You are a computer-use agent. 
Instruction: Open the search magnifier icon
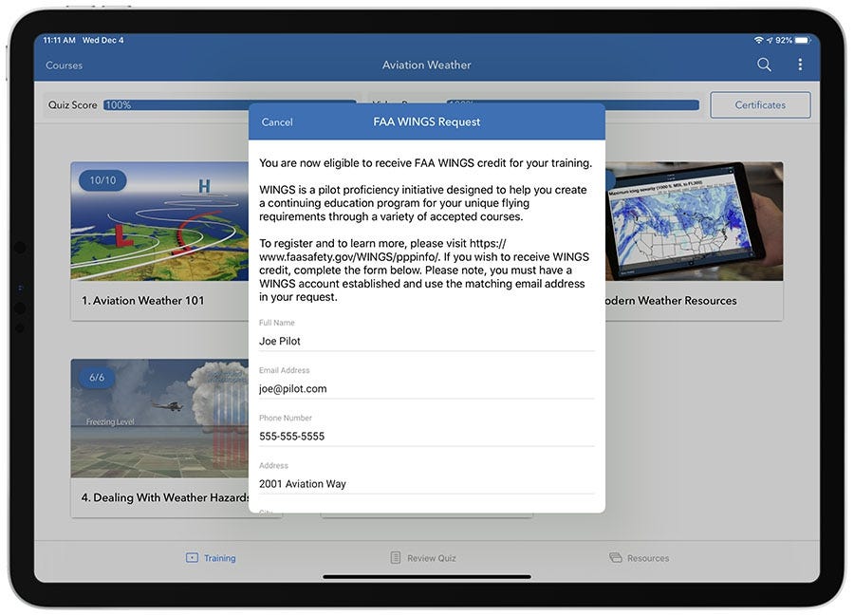click(764, 65)
